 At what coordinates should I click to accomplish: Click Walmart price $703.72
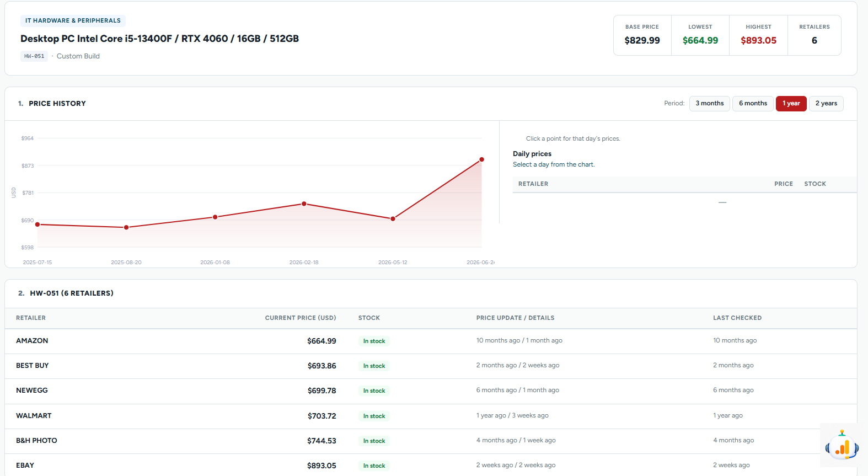322,416
